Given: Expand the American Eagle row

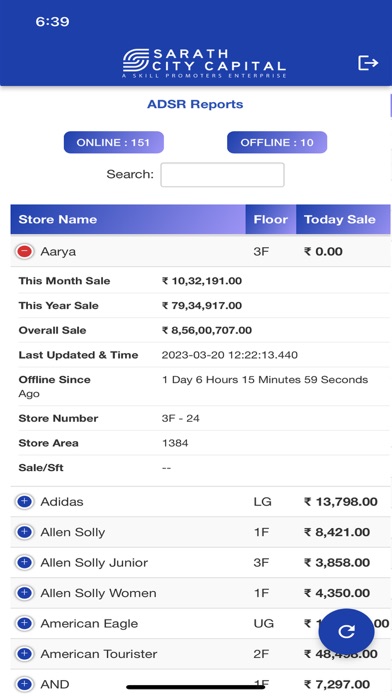Looking at the screenshot, I should pos(24,623).
